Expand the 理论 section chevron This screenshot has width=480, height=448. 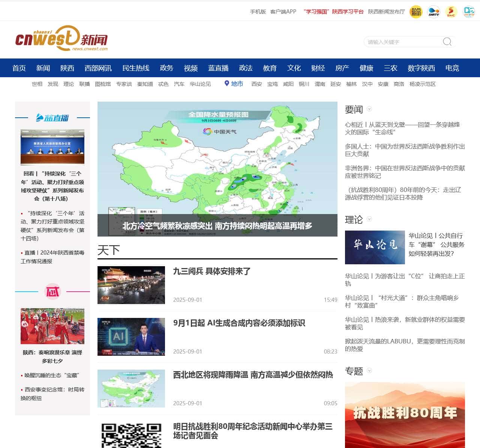370,219
